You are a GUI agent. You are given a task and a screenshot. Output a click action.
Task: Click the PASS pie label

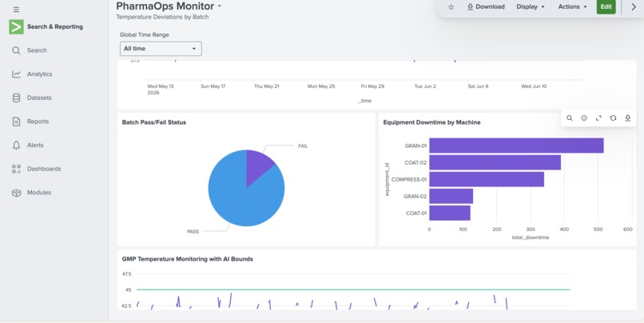tap(193, 232)
